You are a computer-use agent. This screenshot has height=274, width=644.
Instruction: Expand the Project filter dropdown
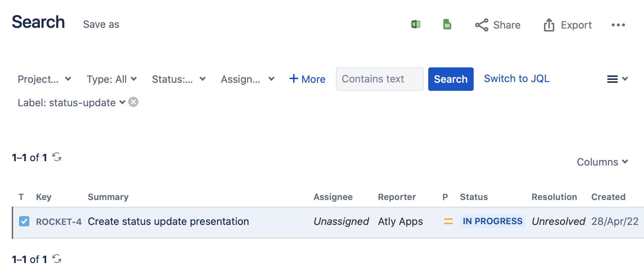pyautogui.click(x=44, y=79)
